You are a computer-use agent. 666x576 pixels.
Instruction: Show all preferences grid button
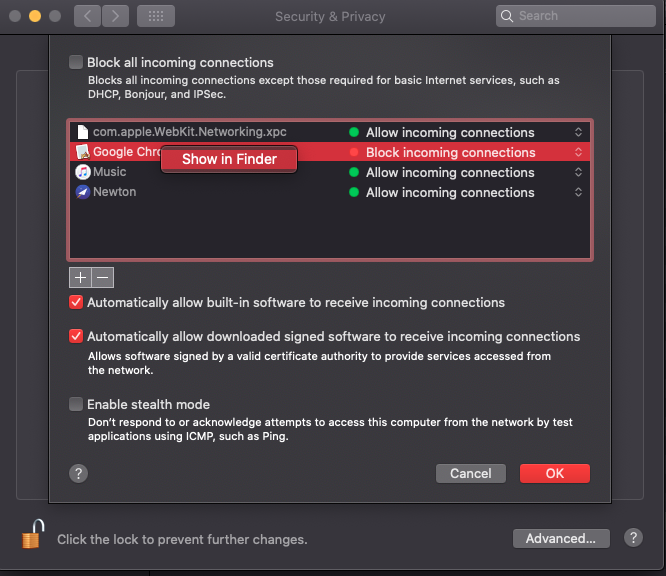[155, 16]
